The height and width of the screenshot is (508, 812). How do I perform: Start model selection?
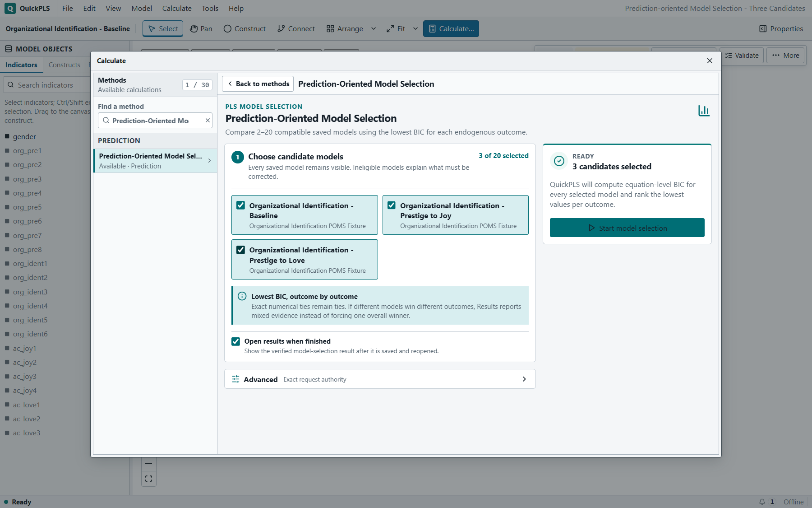click(x=627, y=228)
